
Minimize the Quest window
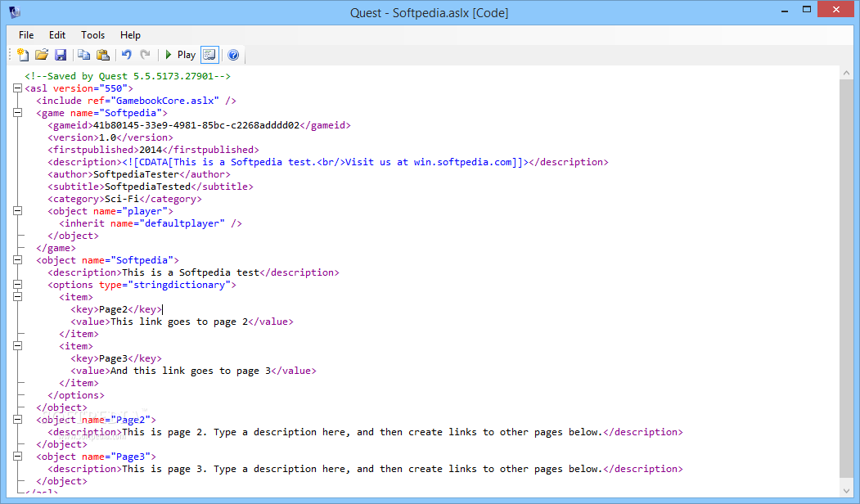click(785, 10)
